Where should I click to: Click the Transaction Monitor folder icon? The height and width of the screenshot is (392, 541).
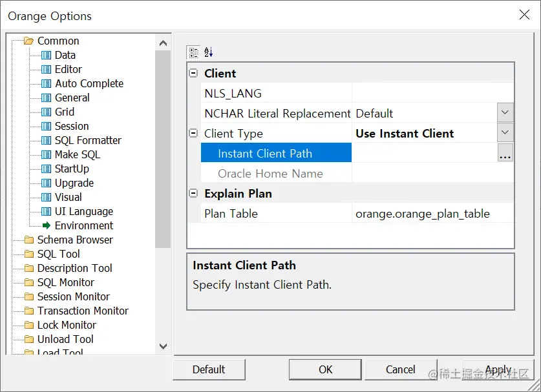pos(29,311)
